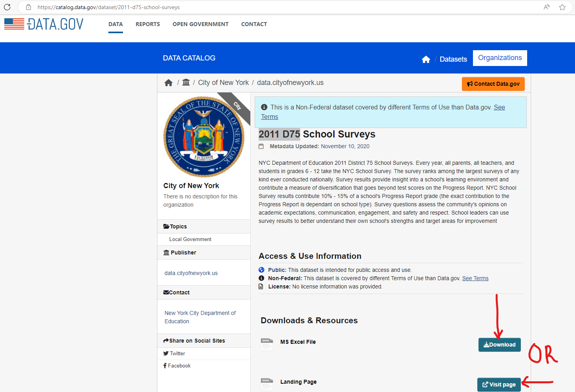575x392 pixels.
Task: Click the browser address bar URL
Action: (109, 7)
